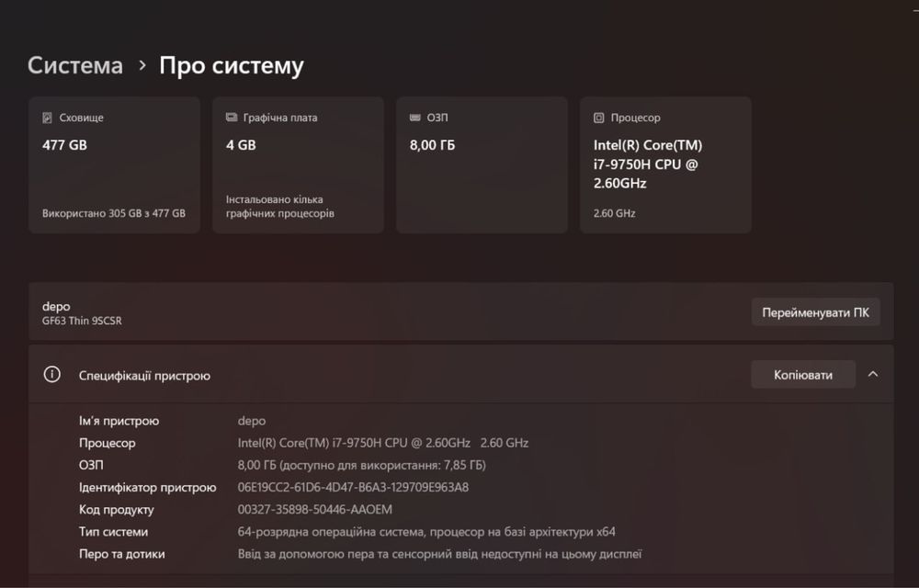Select the product code 00327-35898-50446-AAOEM
Viewport: 919px width, 588px height.
[x=314, y=510]
